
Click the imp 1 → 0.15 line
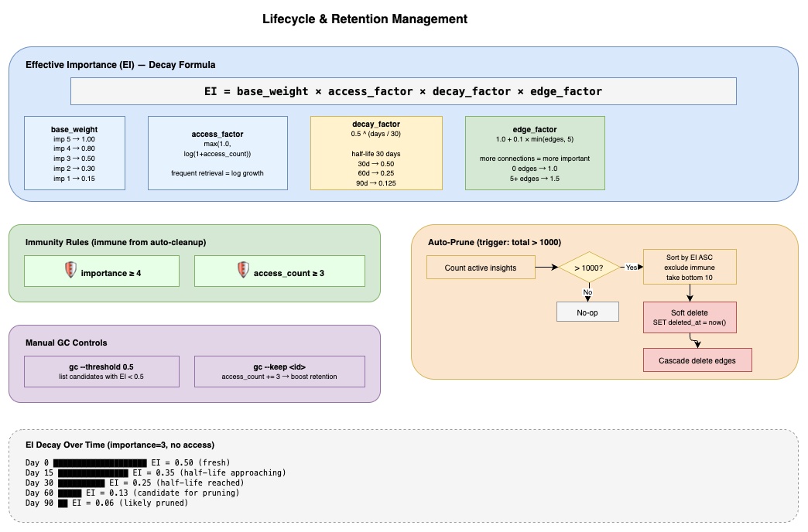coord(74,179)
